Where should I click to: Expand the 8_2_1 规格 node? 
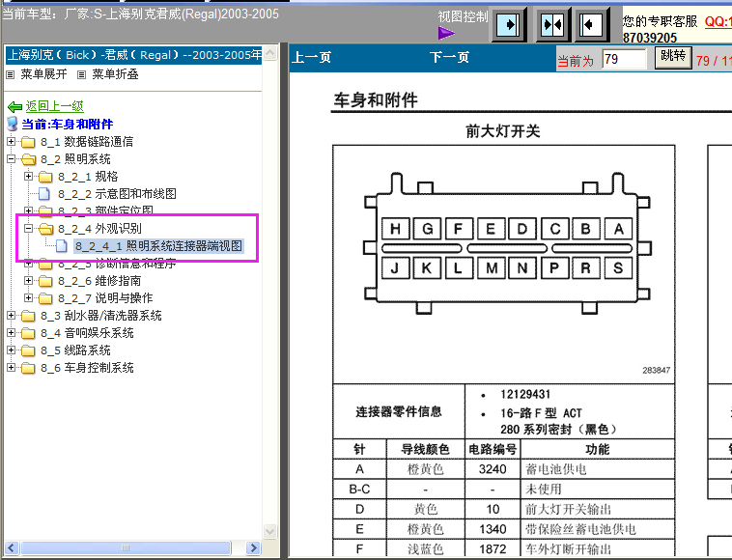point(28,176)
